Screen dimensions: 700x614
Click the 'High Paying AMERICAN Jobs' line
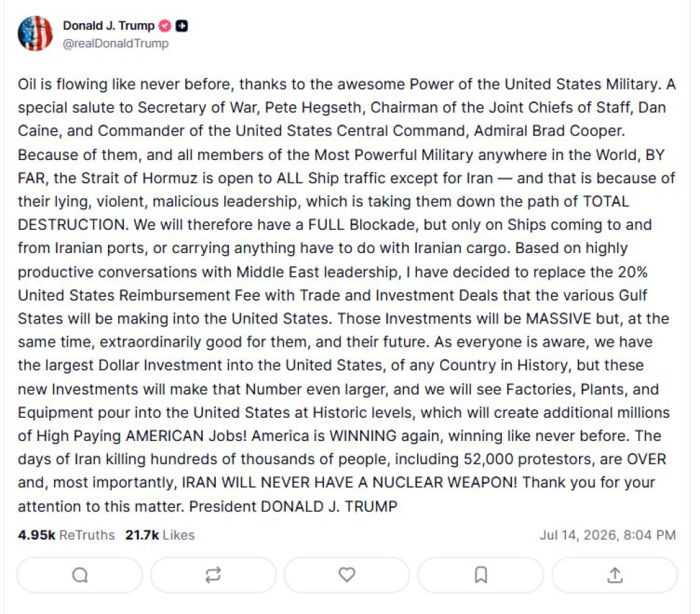pos(339,436)
